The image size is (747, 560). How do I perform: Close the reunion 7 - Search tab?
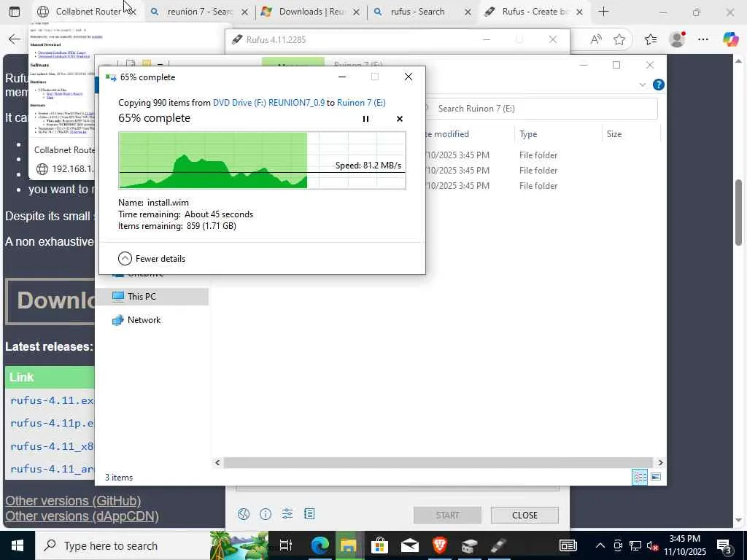coord(244,12)
